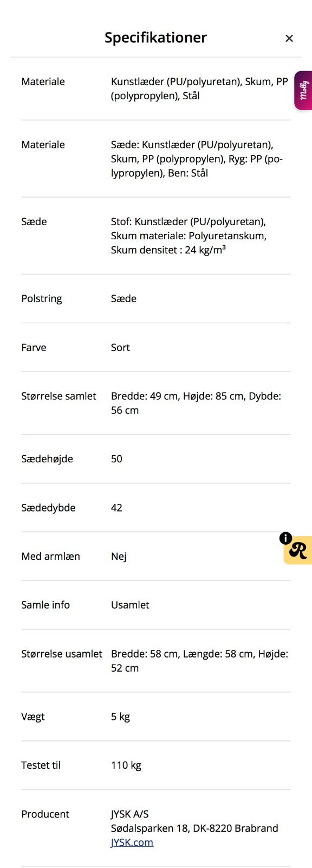
Task: Select the Vægt value 5 kg
Action: 120,716
